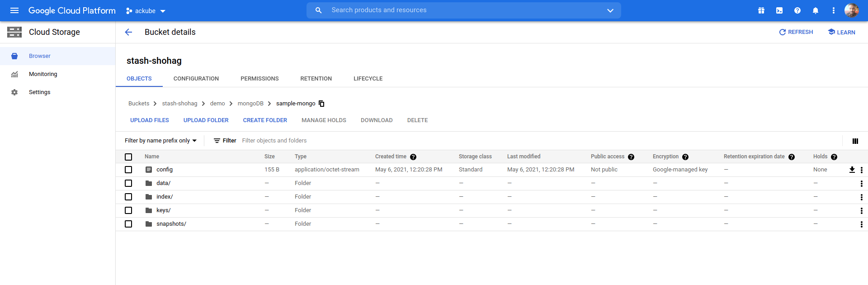The height and width of the screenshot is (285, 868).
Task: Go back using the arrow beside Bucket details
Action: pyautogui.click(x=128, y=32)
